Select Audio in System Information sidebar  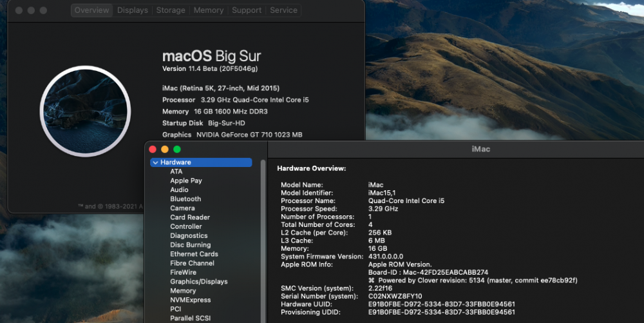coord(179,190)
